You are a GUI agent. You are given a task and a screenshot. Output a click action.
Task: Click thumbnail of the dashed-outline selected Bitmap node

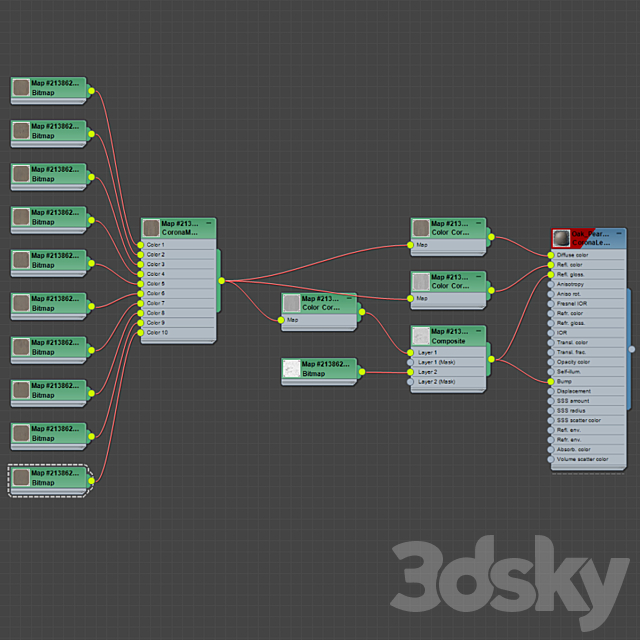(x=21, y=478)
